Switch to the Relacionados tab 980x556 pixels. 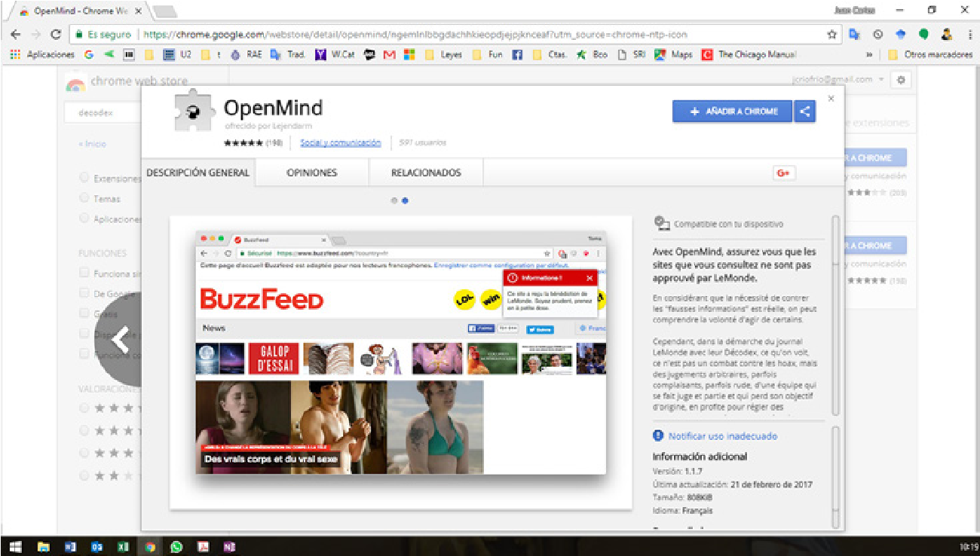pos(426,173)
